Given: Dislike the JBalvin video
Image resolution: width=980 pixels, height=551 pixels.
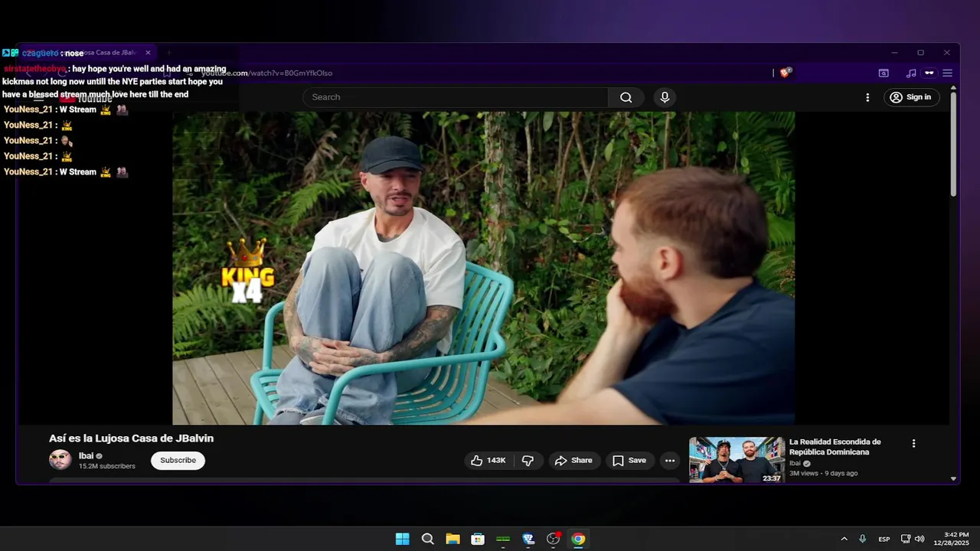Looking at the screenshot, I should [528, 460].
